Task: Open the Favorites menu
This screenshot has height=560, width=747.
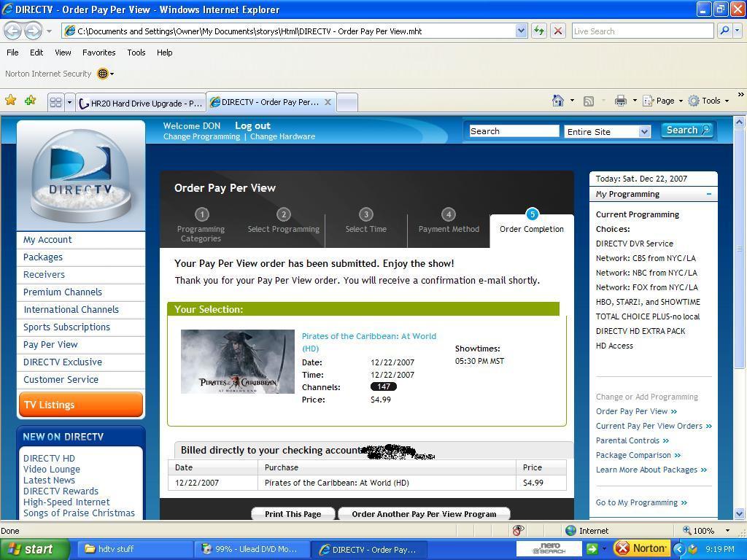Action: (x=98, y=52)
